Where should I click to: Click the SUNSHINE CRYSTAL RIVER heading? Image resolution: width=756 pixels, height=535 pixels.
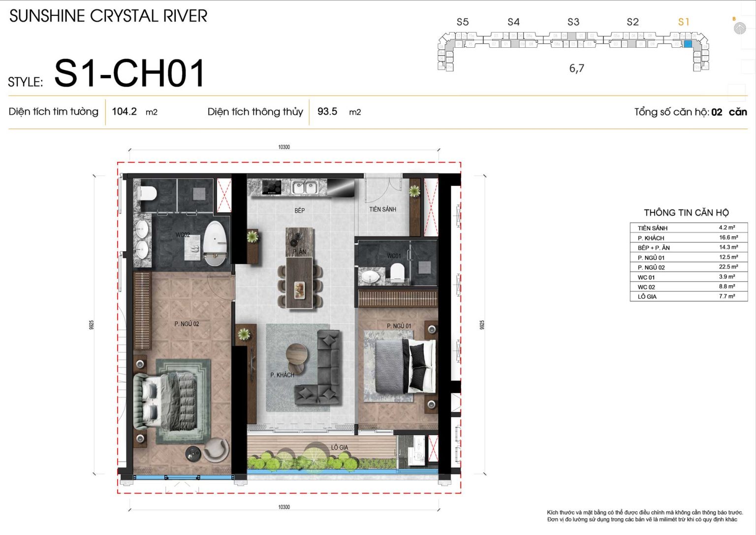click(x=108, y=16)
